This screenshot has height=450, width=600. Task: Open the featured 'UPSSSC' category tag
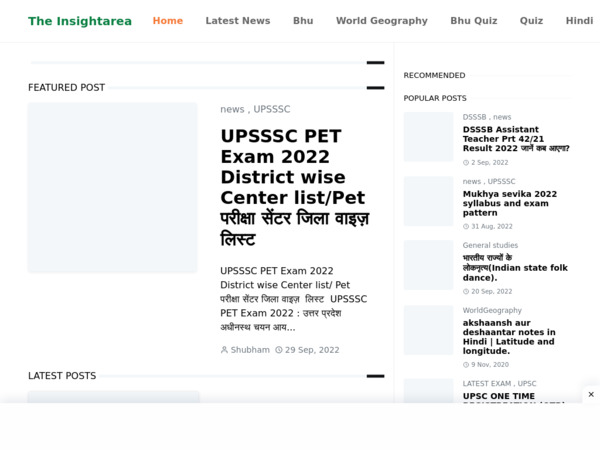[x=272, y=109]
